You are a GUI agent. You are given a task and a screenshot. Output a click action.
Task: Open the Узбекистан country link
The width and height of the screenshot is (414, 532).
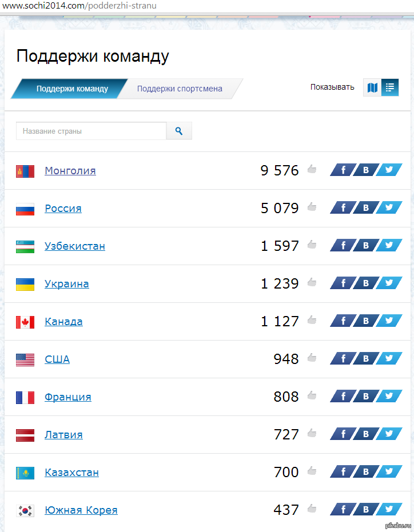click(x=75, y=246)
